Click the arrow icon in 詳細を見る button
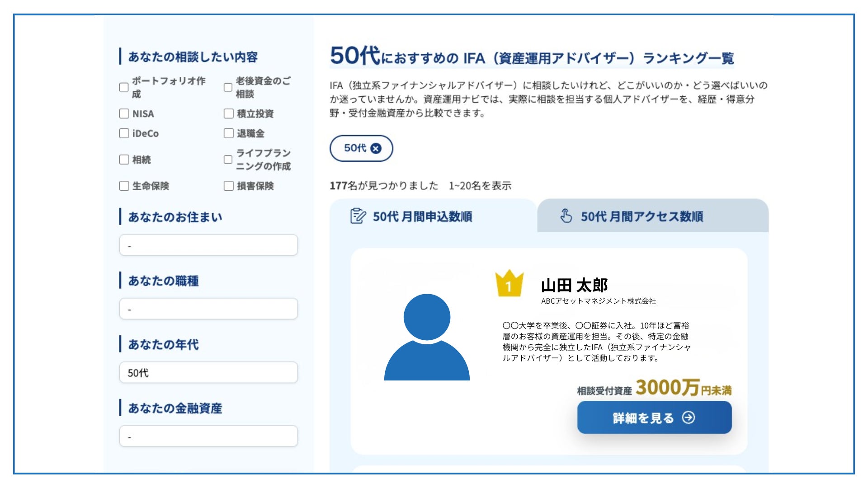The width and height of the screenshot is (868, 488). [x=689, y=418]
